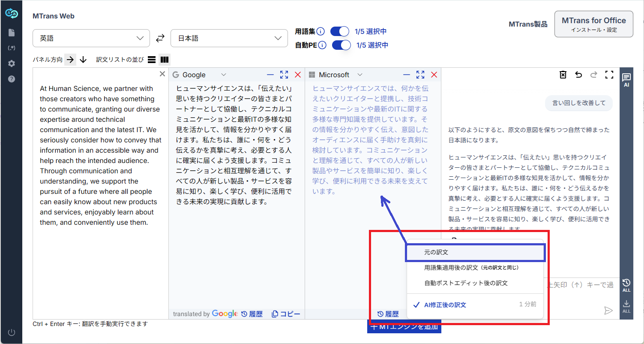Undo the last AI edit

(x=578, y=75)
